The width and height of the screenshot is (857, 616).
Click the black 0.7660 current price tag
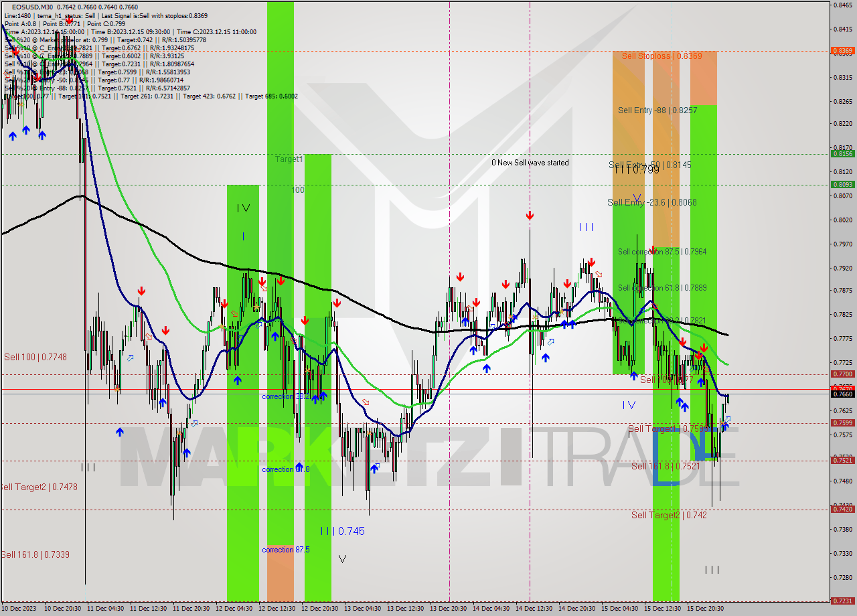[842, 394]
